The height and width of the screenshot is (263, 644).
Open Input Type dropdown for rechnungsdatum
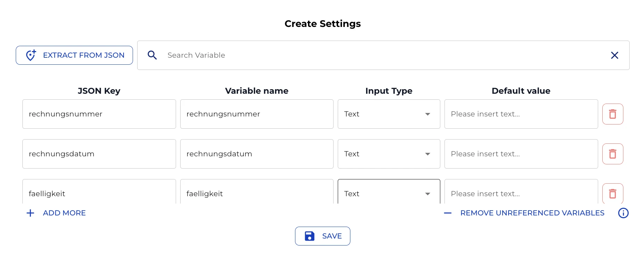(389, 154)
